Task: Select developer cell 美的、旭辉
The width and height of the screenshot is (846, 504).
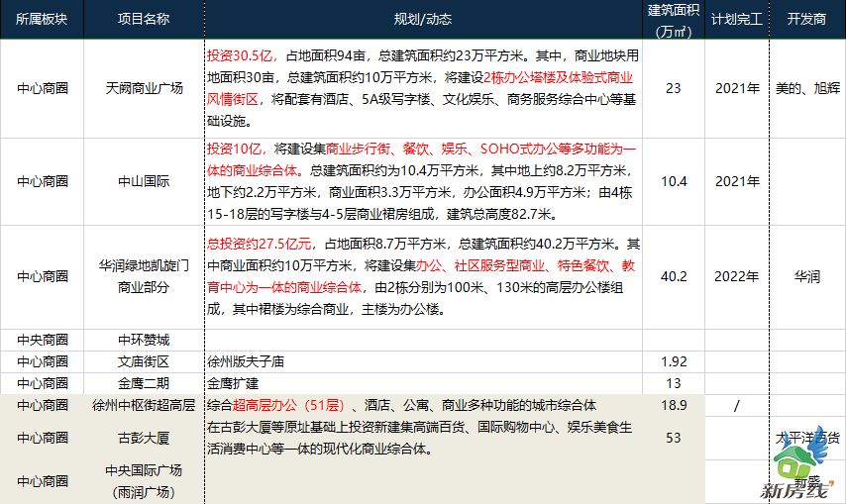Action: tap(807, 88)
